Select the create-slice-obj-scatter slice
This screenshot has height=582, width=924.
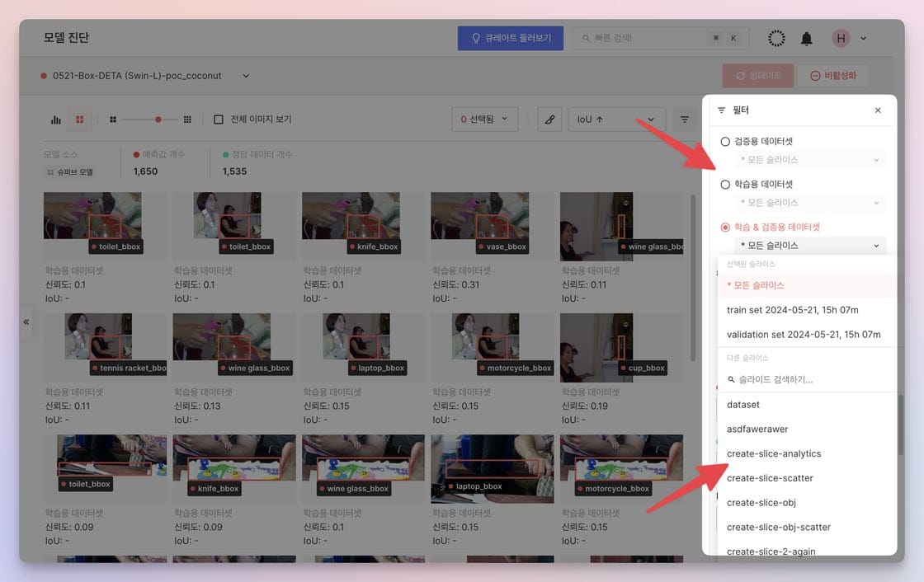click(x=806, y=528)
